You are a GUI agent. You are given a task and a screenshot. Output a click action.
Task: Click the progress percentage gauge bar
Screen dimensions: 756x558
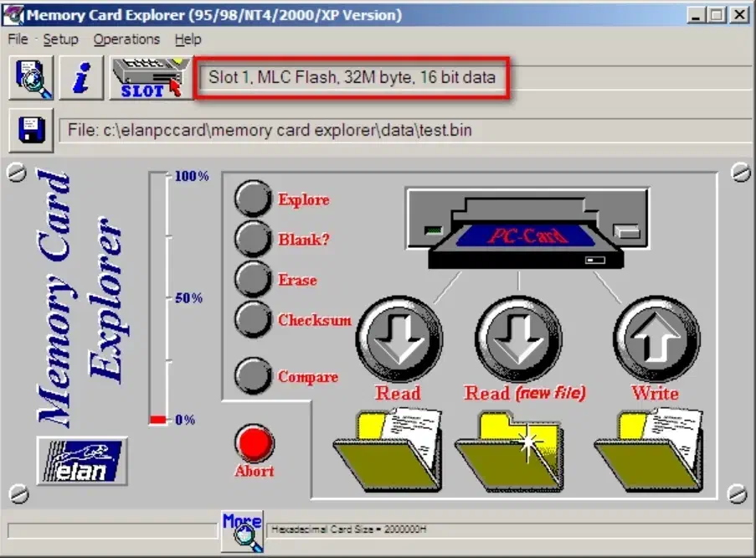(x=158, y=297)
